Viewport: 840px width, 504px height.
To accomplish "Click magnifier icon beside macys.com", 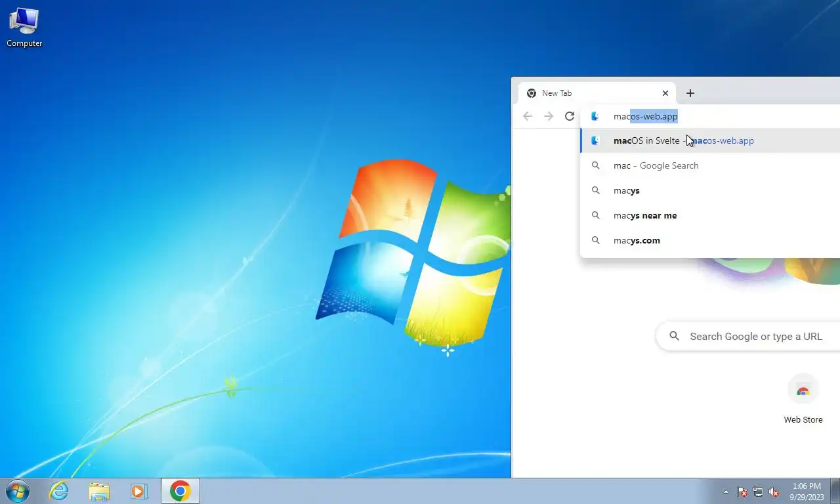I will pos(596,240).
